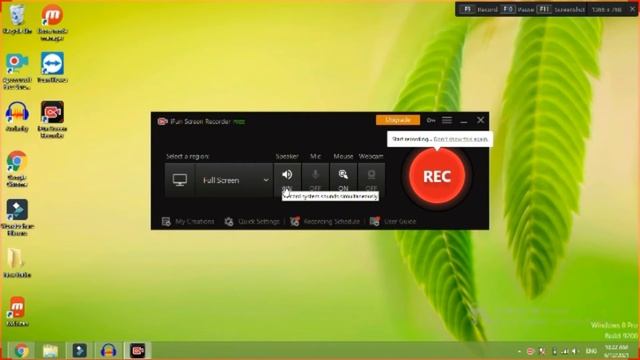The image size is (640, 360).
Task: Click the "Don't show this again" link
Action: click(x=460, y=139)
